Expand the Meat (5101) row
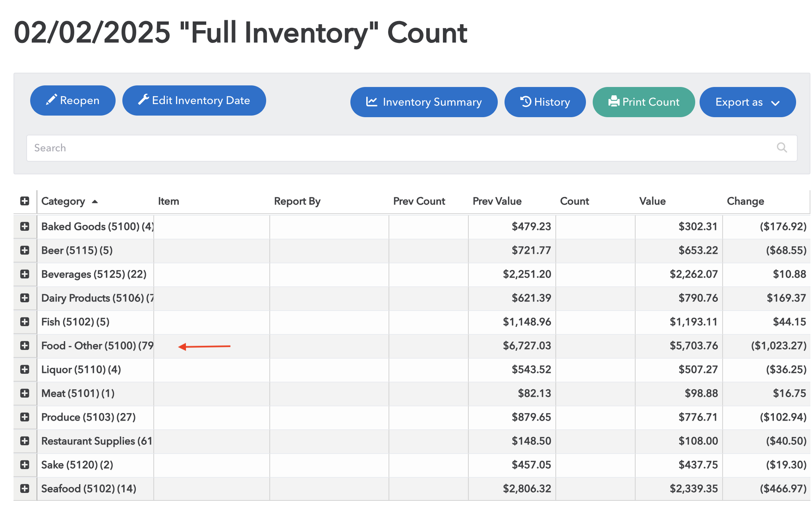Image resolution: width=812 pixels, height=506 pixels. tap(25, 393)
